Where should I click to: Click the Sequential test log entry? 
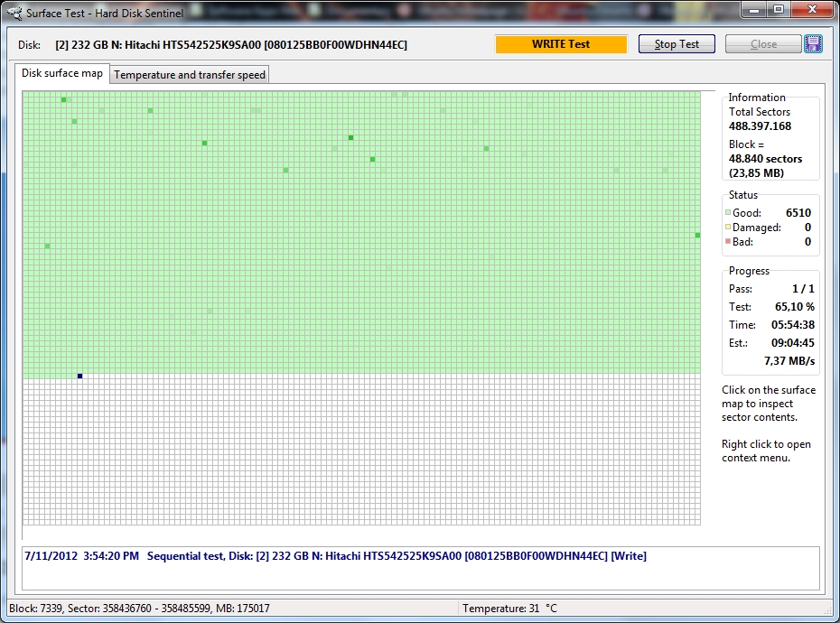(335, 556)
